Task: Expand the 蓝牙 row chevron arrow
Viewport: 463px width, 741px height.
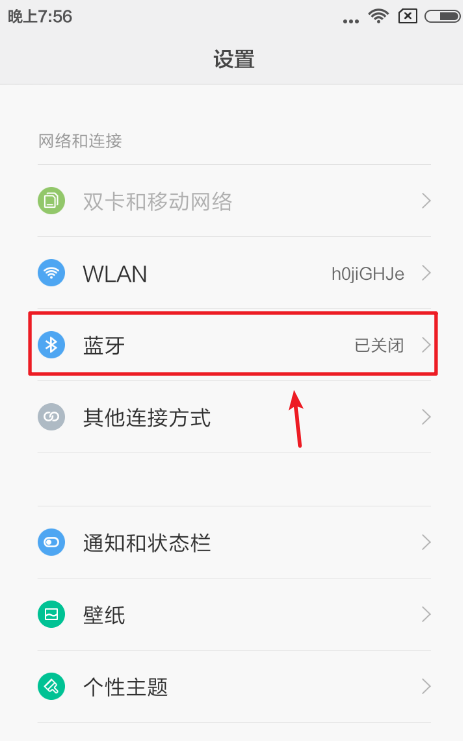Action: [x=426, y=345]
